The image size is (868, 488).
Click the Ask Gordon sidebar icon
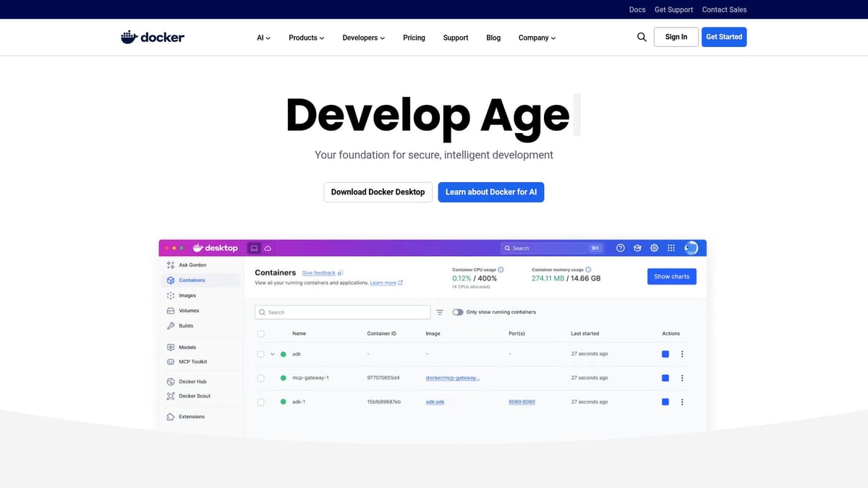pos(171,265)
